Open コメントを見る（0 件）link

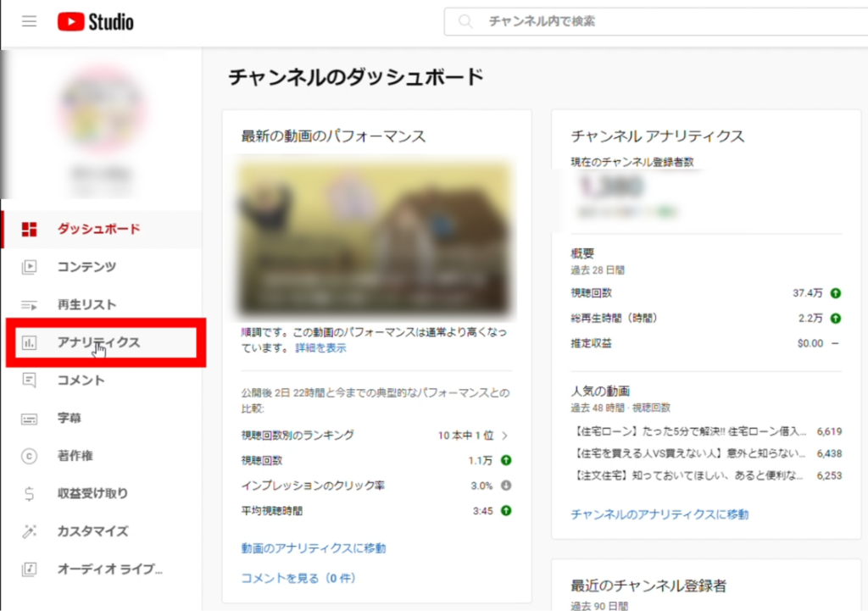[x=298, y=578]
